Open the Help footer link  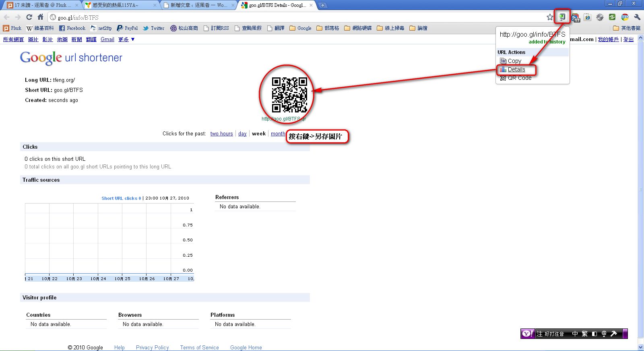[x=119, y=347]
